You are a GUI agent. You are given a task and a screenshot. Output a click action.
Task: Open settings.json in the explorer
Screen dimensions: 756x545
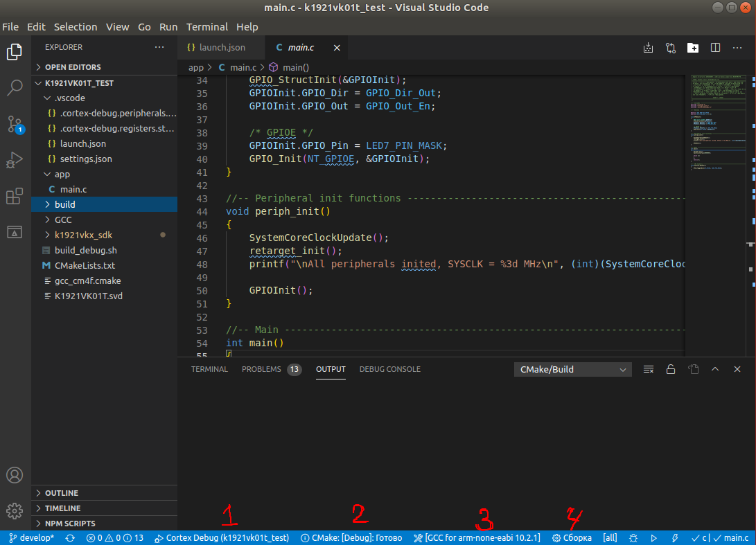104,159
